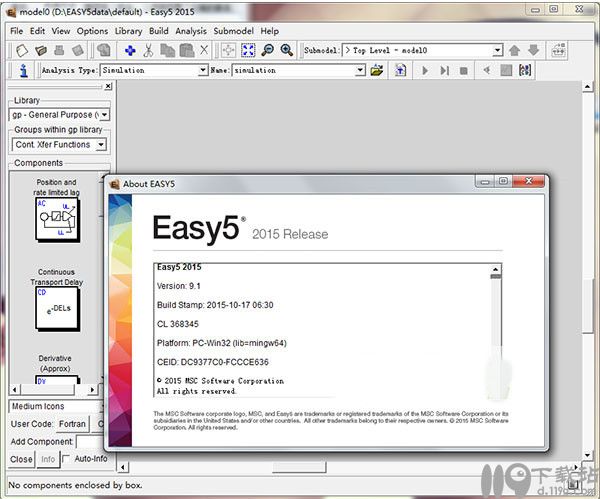
Task: Click the components list scroll-left arrow
Action: click(x=15, y=390)
